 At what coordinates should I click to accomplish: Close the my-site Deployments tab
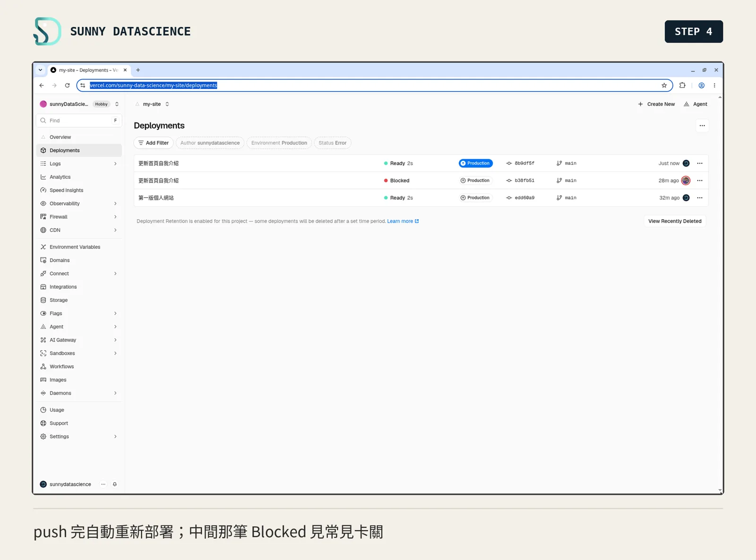click(x=125, y=70)
